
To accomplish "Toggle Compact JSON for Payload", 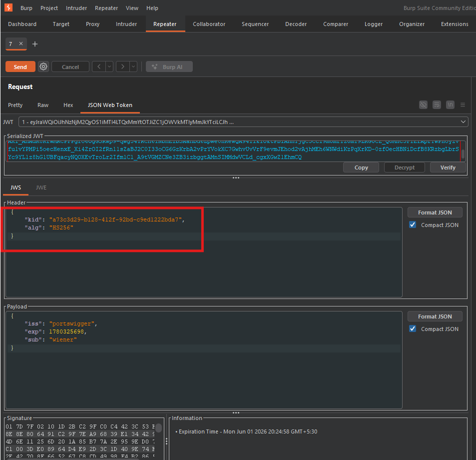I will [413, 328].
